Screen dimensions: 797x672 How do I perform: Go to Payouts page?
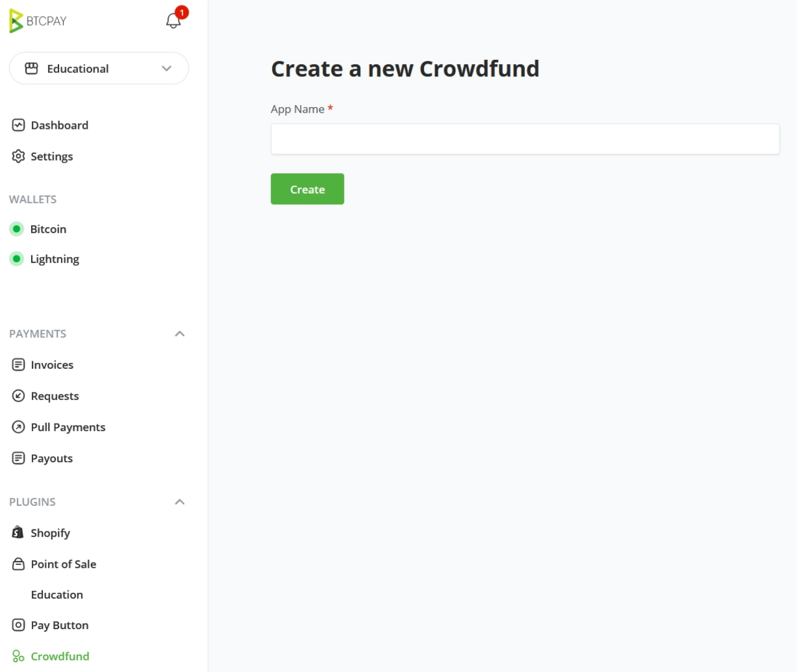(52, 458)
